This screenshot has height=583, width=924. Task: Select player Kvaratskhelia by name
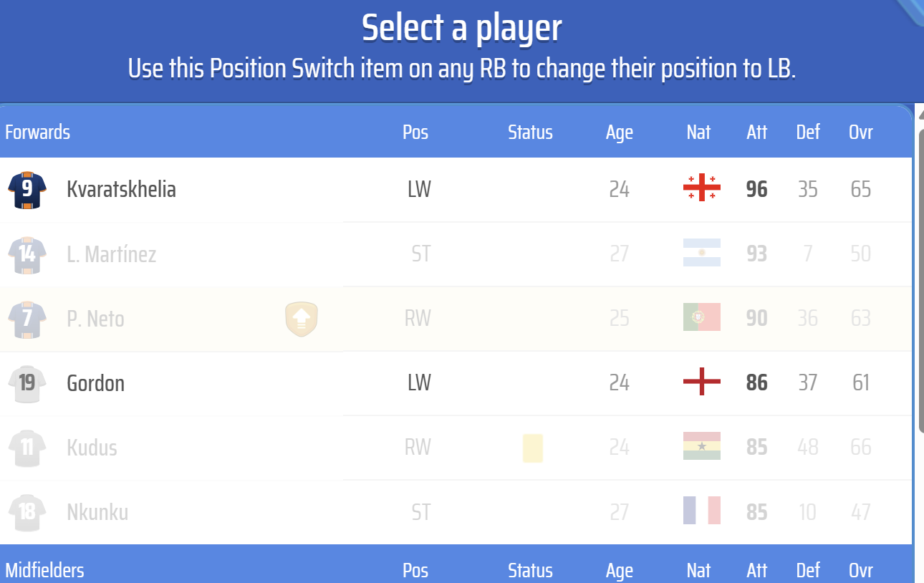coord(121,189)
